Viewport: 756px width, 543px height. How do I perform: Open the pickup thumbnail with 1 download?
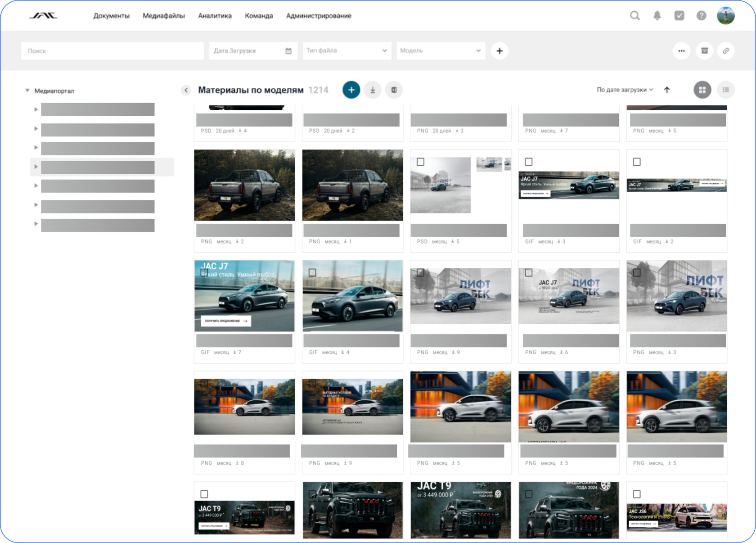click(x=352, y=185)
